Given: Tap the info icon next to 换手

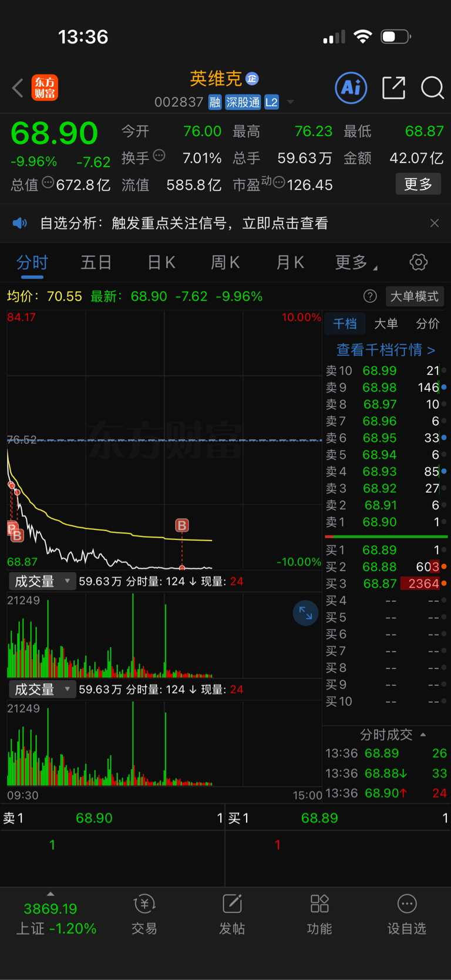Looking at the screenshot, I should pyautogui.click(x=159, y=156).
